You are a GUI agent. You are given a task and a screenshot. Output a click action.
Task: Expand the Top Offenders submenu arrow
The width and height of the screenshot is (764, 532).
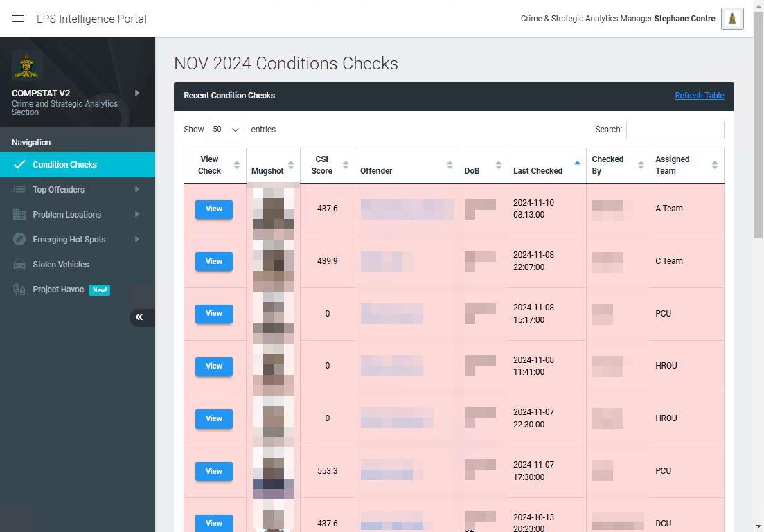click(136, 190)
